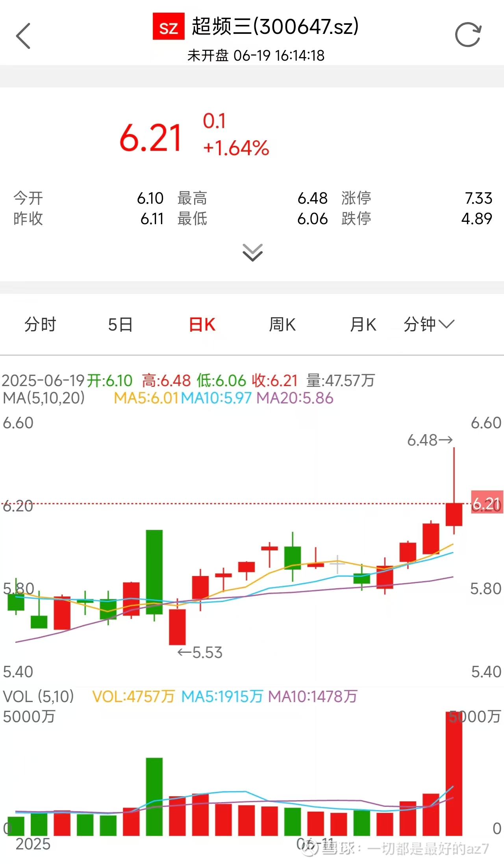Tap the 高:6.48 high reading
The height and width of the screenshot is (864, 504).
click(x=166, y=381)
